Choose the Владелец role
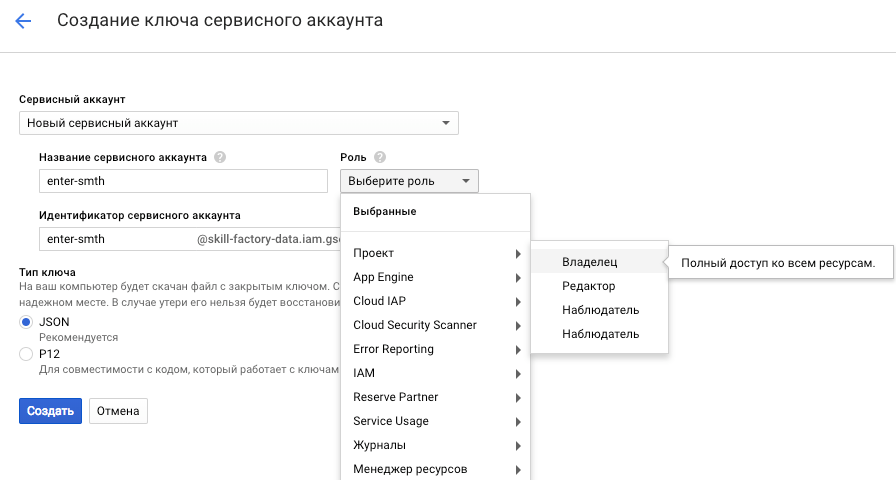The image size is (896, 487). [x=590, y=262]
